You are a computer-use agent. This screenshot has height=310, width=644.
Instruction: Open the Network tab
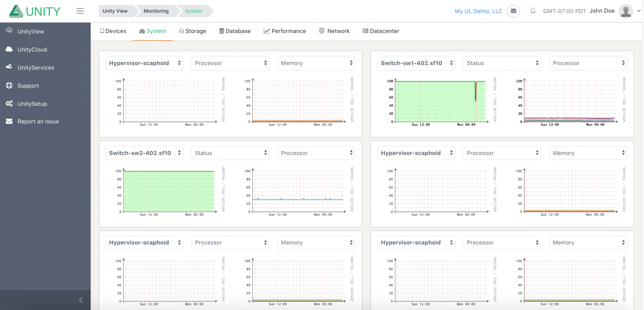click(334, 31)
